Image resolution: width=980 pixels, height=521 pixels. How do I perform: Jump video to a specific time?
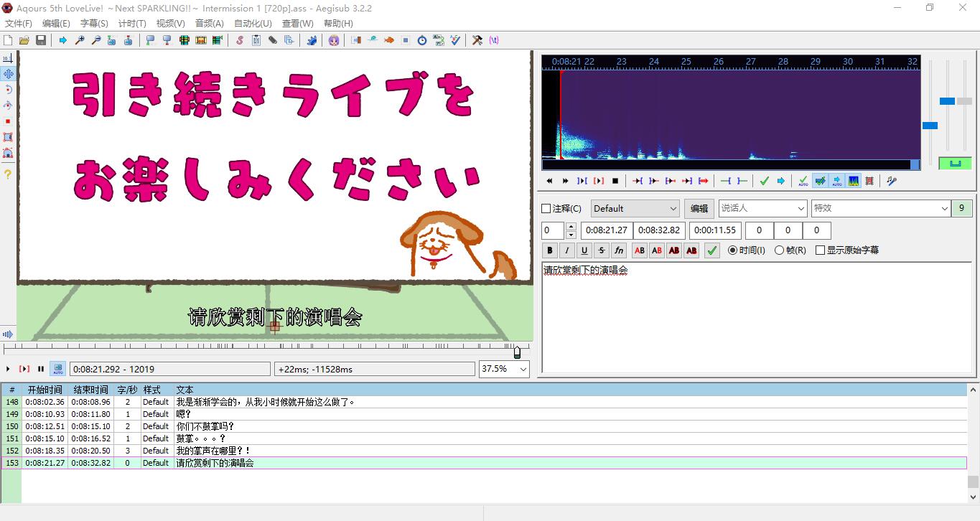(x=63, y=40)
